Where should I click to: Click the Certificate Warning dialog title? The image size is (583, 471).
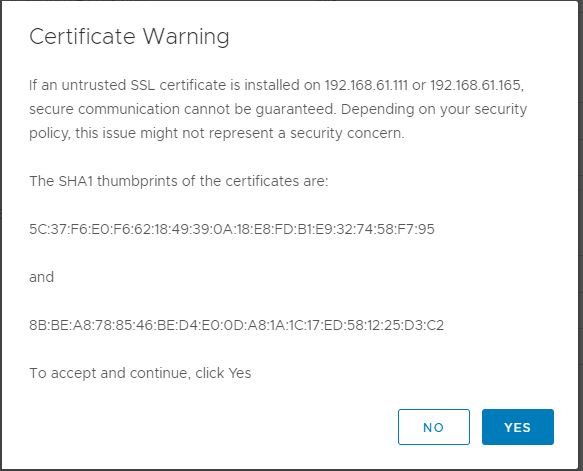coord(129,36)
